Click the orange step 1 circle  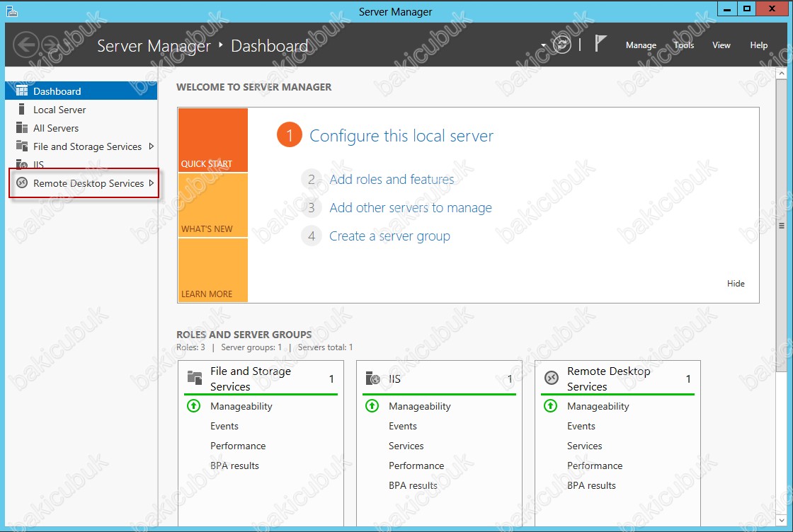point(290,135)
